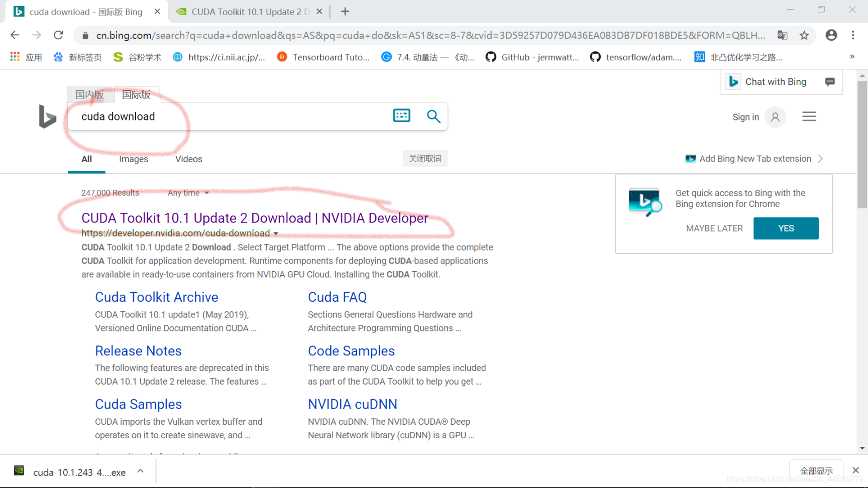Open the 谷粉学术 bookmark
868x488 pixels.
[137, 57]
